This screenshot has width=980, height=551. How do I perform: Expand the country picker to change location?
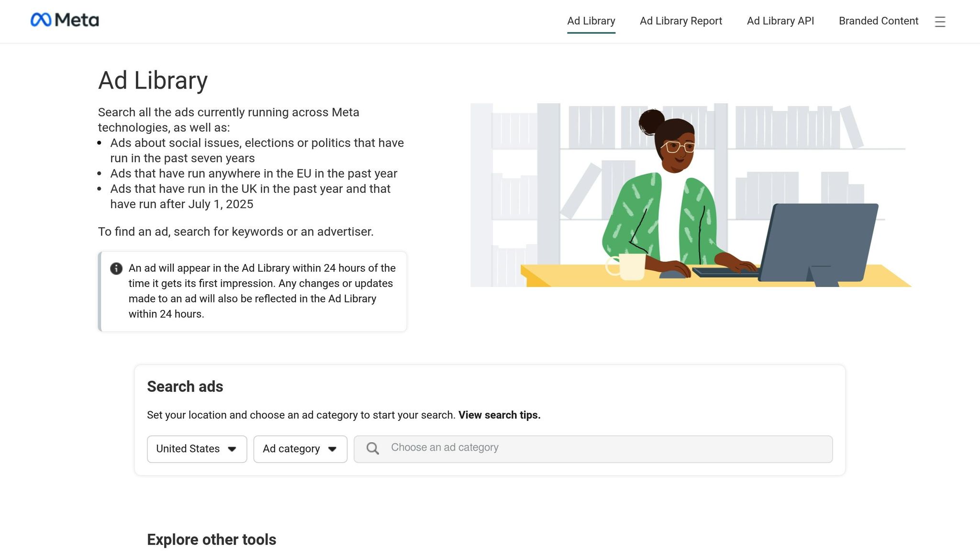(196, 449)
